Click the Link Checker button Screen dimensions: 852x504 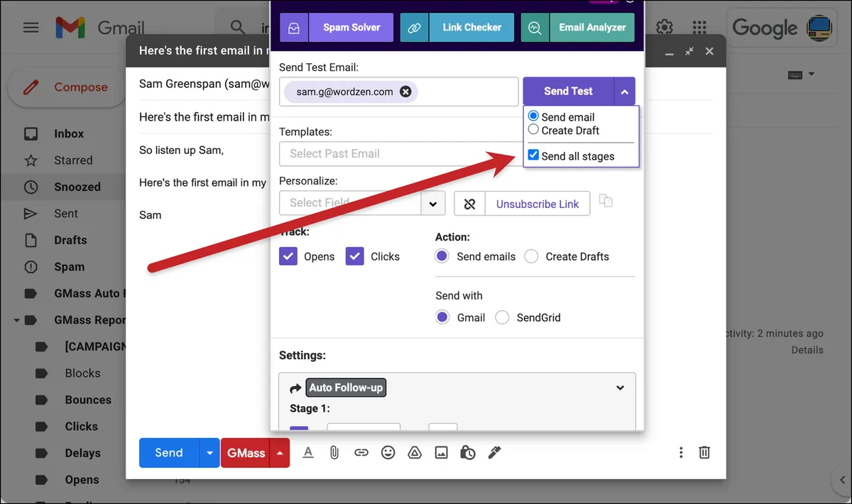pos(472,28)
